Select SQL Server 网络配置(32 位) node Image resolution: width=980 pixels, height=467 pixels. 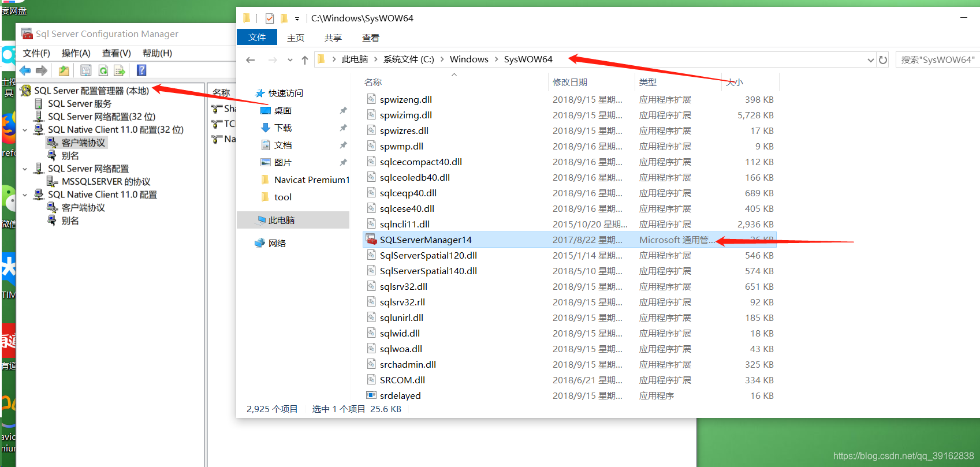coord(102,117)
